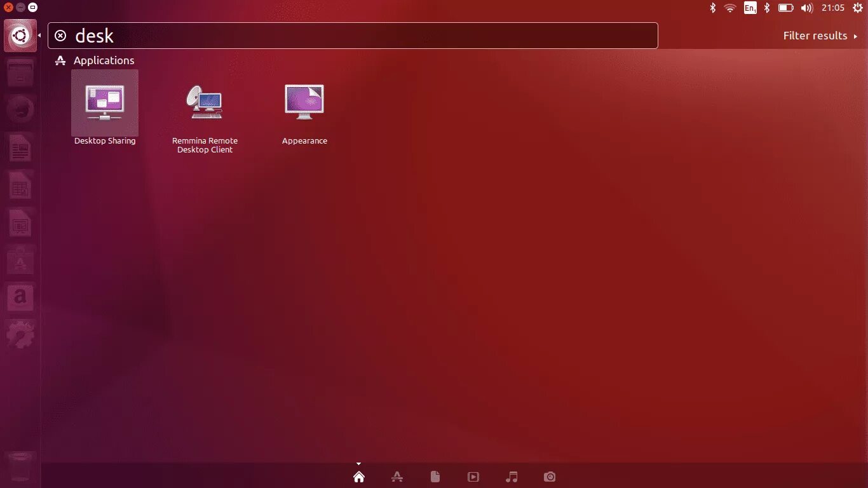Open the battery indicator menu
868x488 pixels.
pyautogui.click(x=786, y=8)
